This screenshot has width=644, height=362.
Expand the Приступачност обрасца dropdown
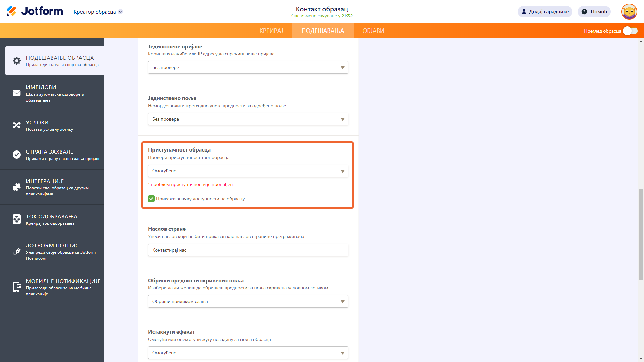248,171
